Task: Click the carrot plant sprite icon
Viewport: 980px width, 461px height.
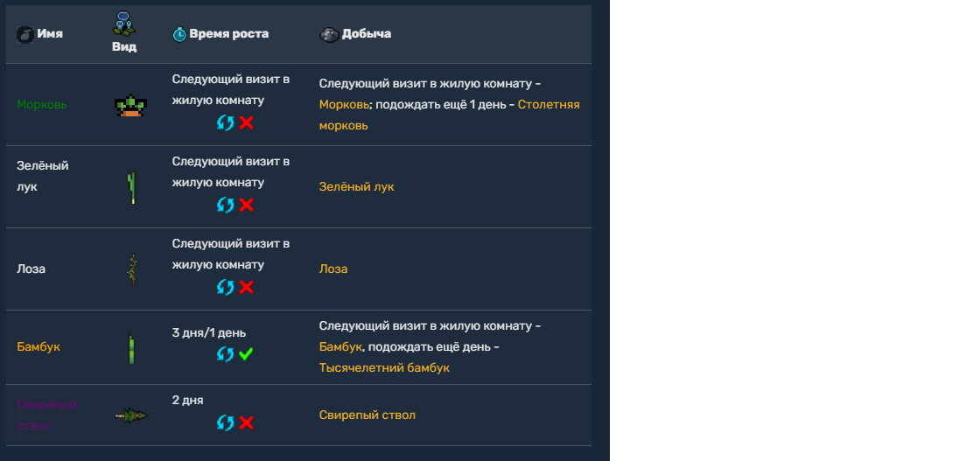Action: point(130,106)
